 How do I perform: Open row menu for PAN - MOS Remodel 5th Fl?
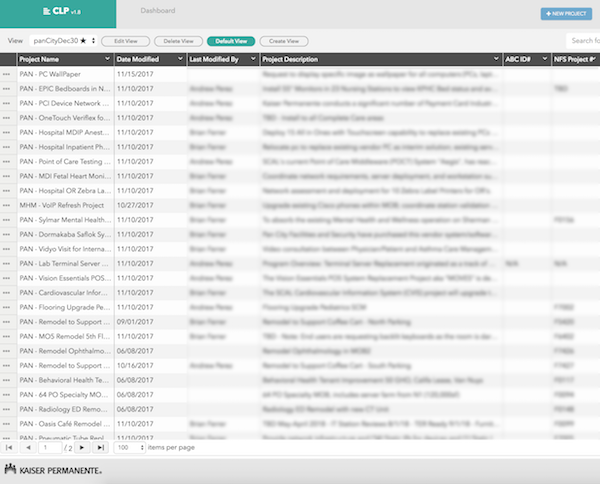(x=7, y=336)
